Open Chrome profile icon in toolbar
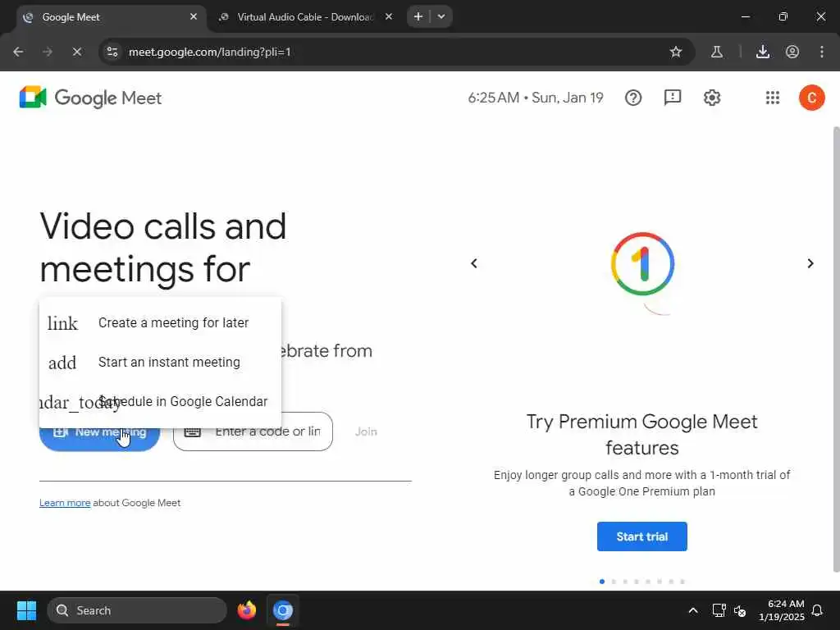Screen dimensions: 840x630 [x=792, y=52]
